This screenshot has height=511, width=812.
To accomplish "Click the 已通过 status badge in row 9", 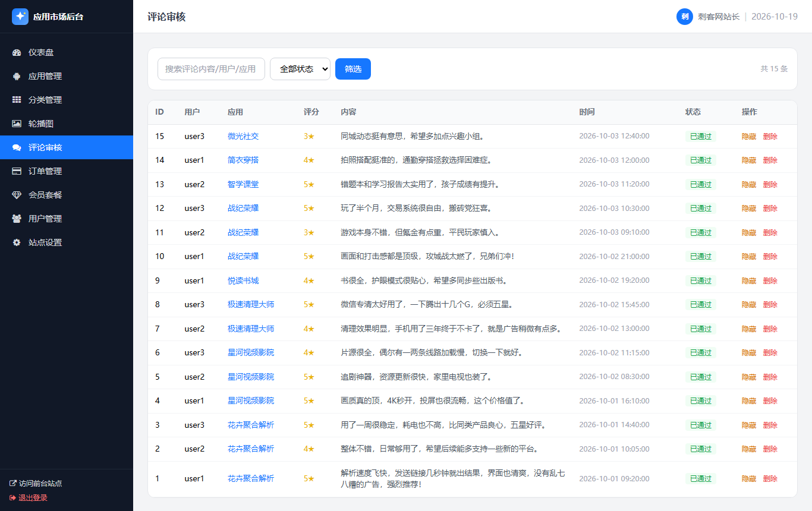I will click(x=701, y=280).
